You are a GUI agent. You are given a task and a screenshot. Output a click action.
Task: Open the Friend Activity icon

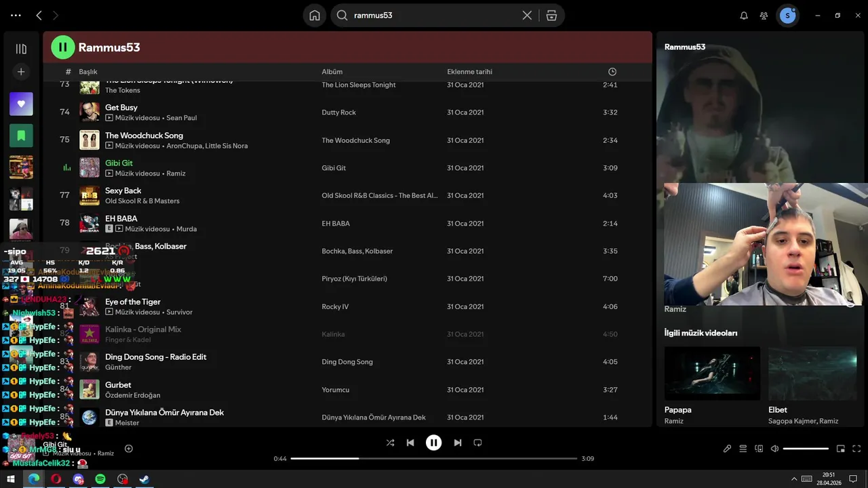point(764,15)
